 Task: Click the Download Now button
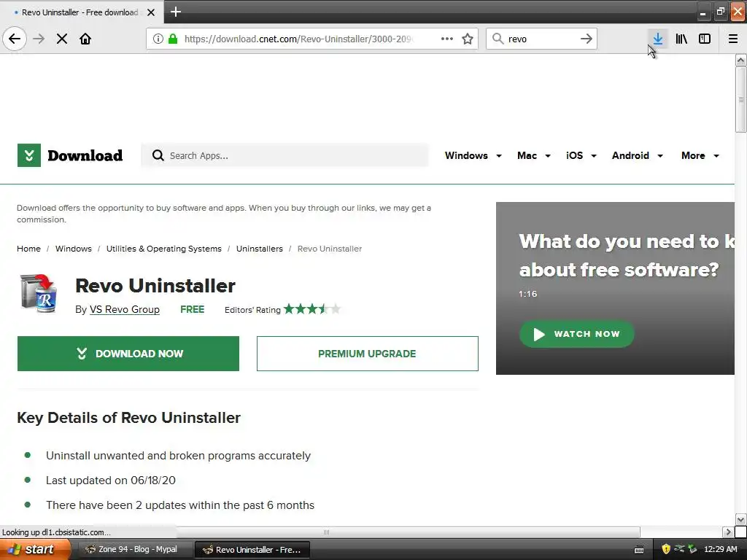[128, 354]
